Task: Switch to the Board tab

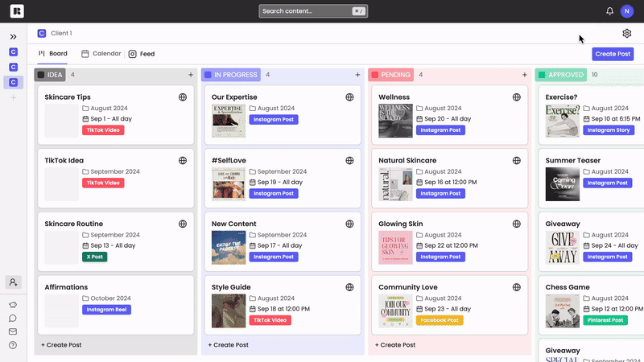Action: coord(52,54)
